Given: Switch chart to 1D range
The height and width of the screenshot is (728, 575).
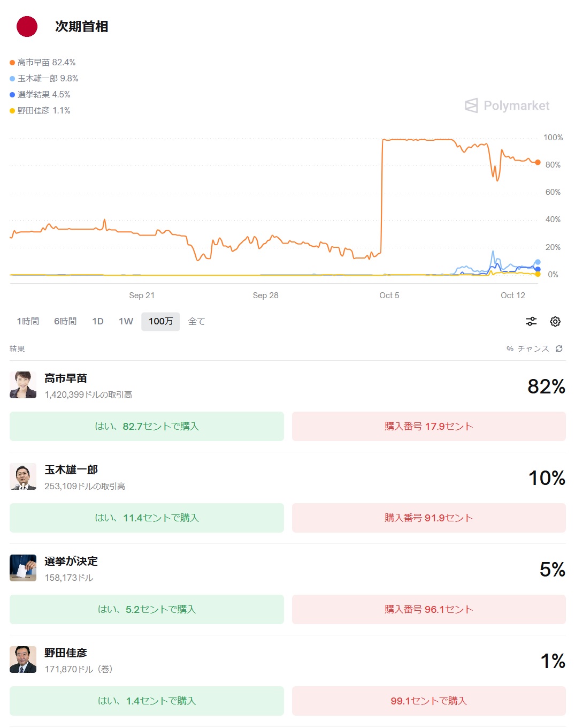Looking at the screenshot, I should pyautogui.click(x=98, y=321).
